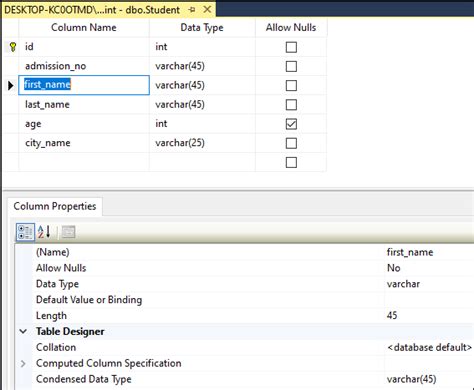Screen dimensions: 474x390
Task: Select the id column name cell
Action: point(84,47)
